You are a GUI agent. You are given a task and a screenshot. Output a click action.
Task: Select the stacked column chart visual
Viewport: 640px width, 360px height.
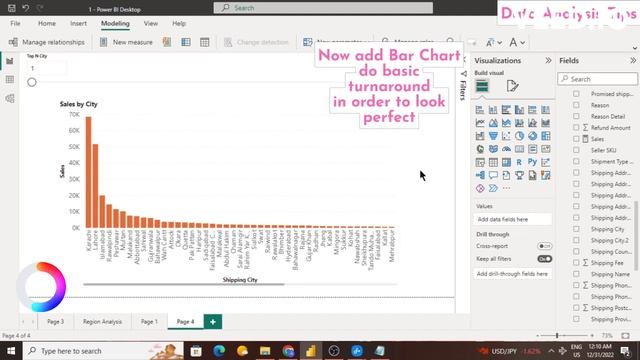point(493,110)
